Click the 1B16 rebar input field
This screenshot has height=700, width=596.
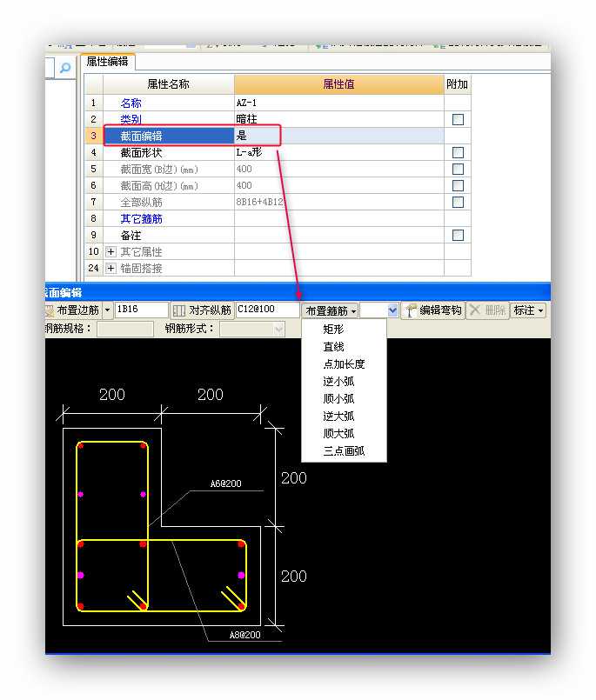pos(141,310)
